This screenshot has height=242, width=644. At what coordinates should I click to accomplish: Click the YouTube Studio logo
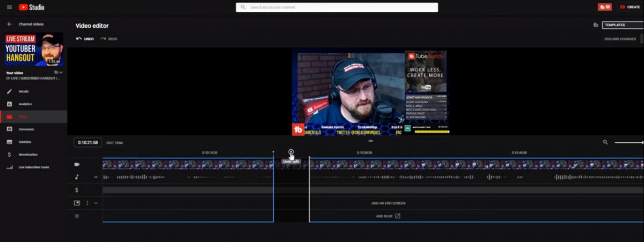tap(32, 7)
